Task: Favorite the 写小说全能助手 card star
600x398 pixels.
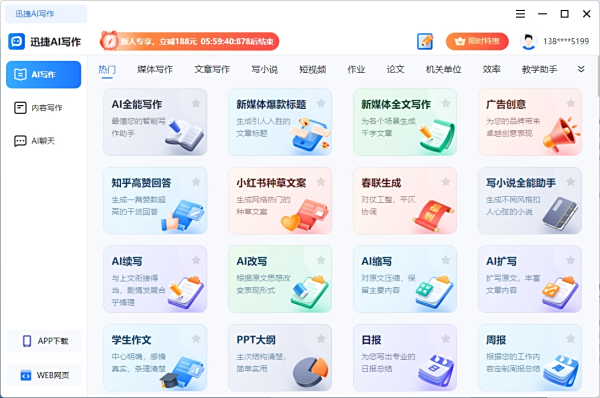Action: point(571,181)
